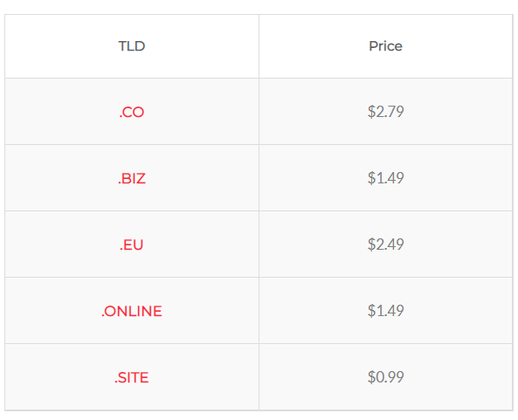Open the .BIZ domain link
This screenshot has height=420, width=518.
click(132, 179)
